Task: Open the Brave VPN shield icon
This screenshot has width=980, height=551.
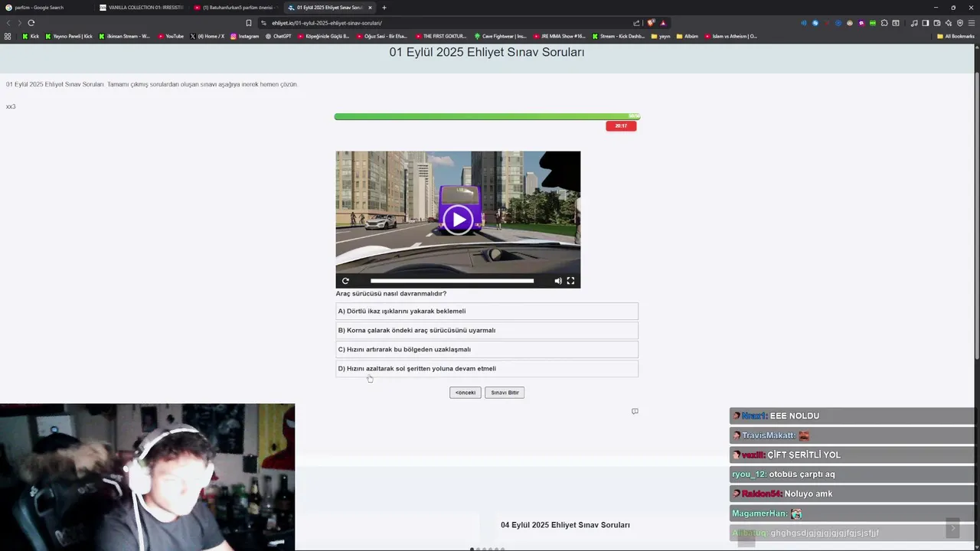Action: (960, 23)
